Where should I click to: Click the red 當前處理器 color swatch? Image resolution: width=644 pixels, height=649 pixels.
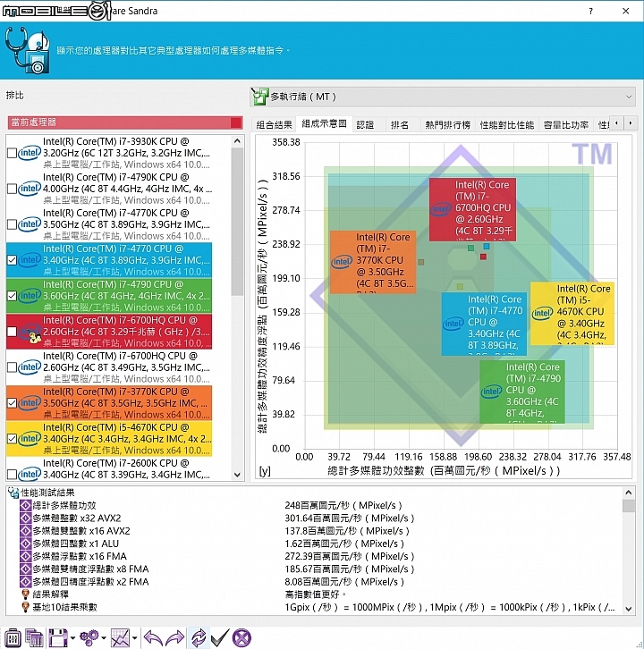coord(236,122)
